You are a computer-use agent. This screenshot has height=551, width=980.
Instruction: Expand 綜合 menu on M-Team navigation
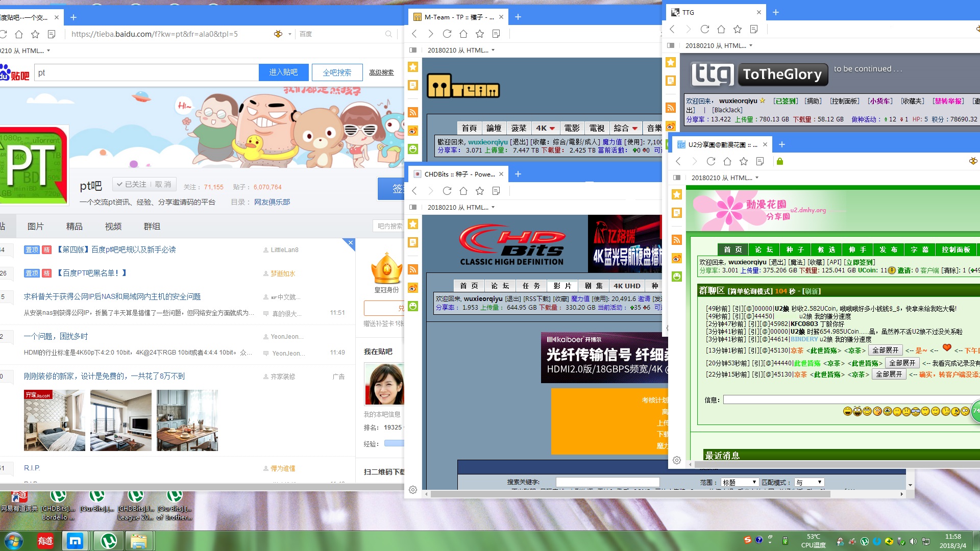[626, 128]
